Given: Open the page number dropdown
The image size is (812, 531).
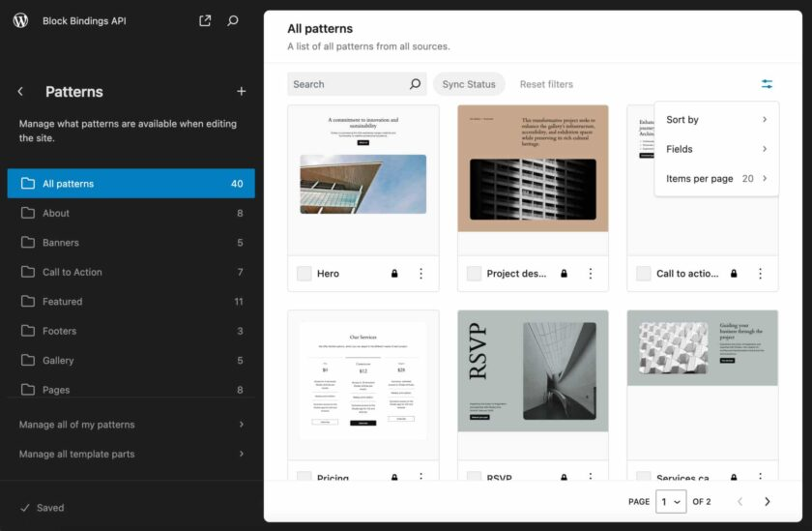Looking at the screenshot, I should 671,501.
